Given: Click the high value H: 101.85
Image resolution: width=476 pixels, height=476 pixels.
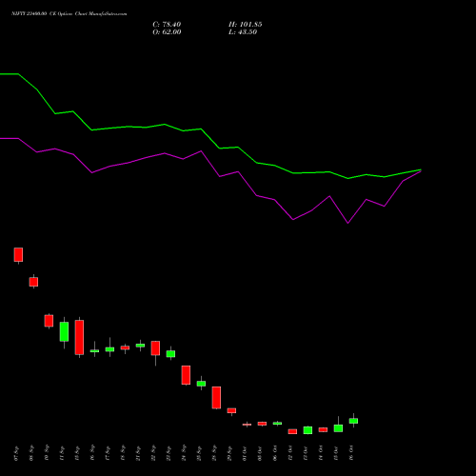Looking at the screenshot, I should coord(246,25).
